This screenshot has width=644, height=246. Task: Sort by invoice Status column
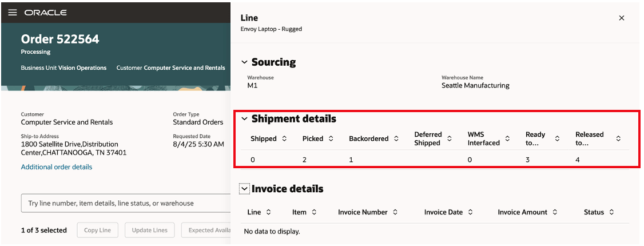click(611, 212)
